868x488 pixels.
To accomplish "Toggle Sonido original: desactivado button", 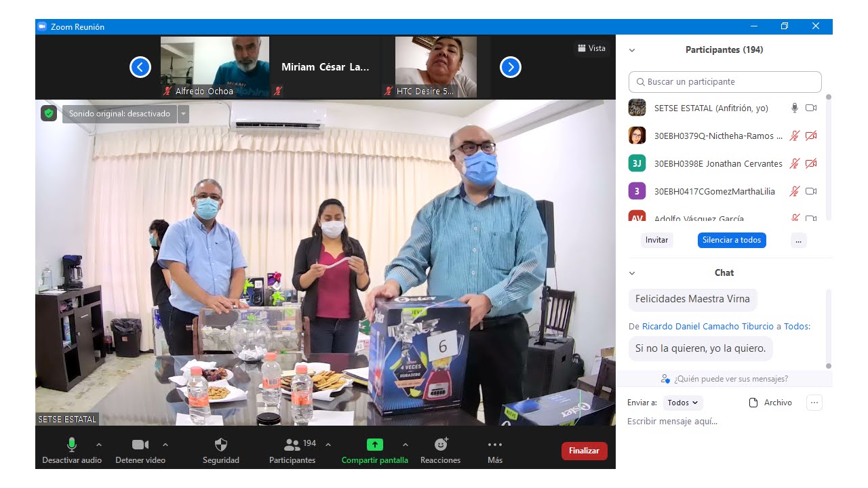I will coord(119,114).
